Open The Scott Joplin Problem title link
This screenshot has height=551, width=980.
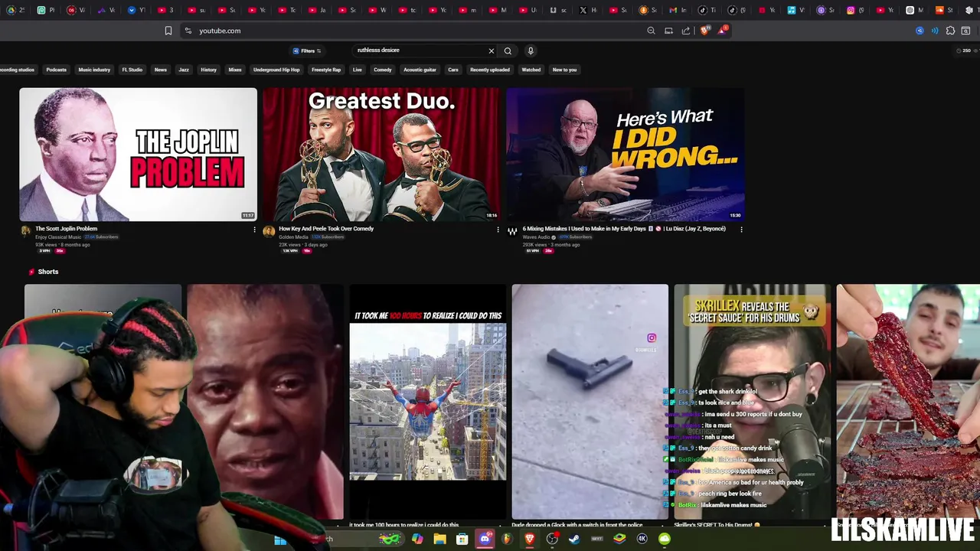coord(66,228)
